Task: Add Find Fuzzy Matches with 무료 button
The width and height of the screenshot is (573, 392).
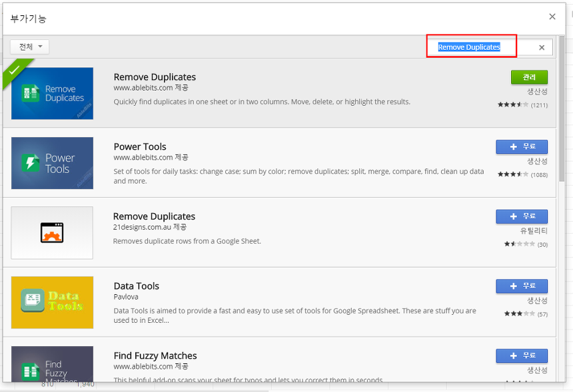Action: point(522,356)
